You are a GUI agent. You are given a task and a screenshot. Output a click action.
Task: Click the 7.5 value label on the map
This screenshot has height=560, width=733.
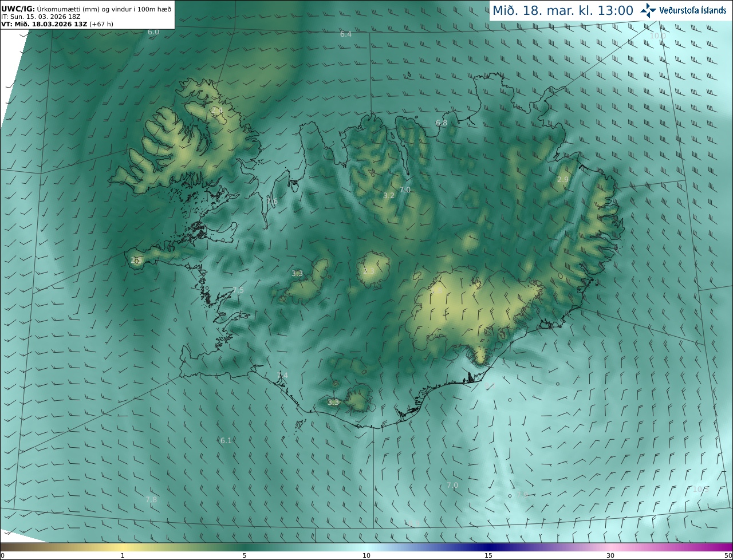(x=238, y=290)
